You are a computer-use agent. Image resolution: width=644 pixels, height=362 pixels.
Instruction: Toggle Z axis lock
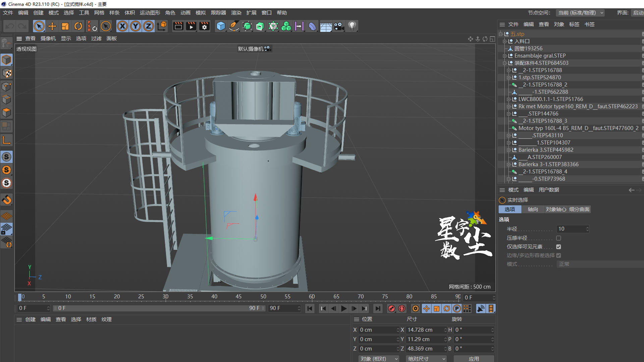pyautogui.click(x=149, y=26)
